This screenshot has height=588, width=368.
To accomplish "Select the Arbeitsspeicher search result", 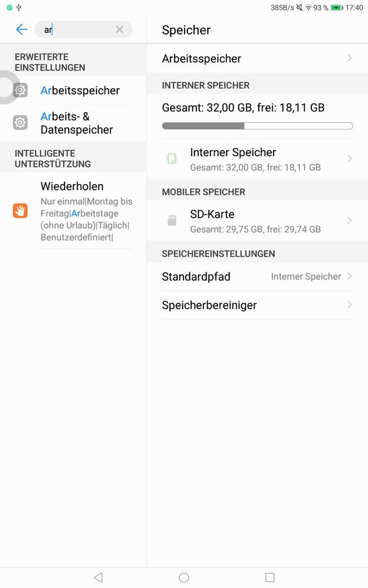I will coord(73,90).
